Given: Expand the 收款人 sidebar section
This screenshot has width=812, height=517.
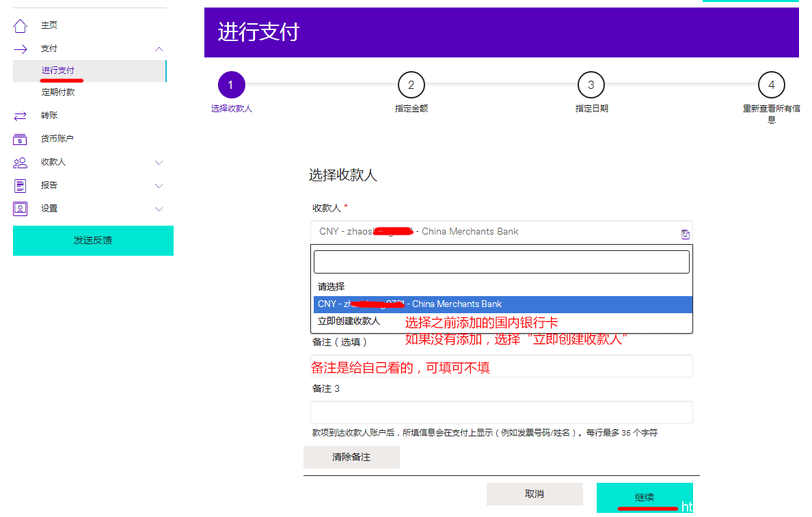Looking at the screenshot, I should [x=159, y=162].
